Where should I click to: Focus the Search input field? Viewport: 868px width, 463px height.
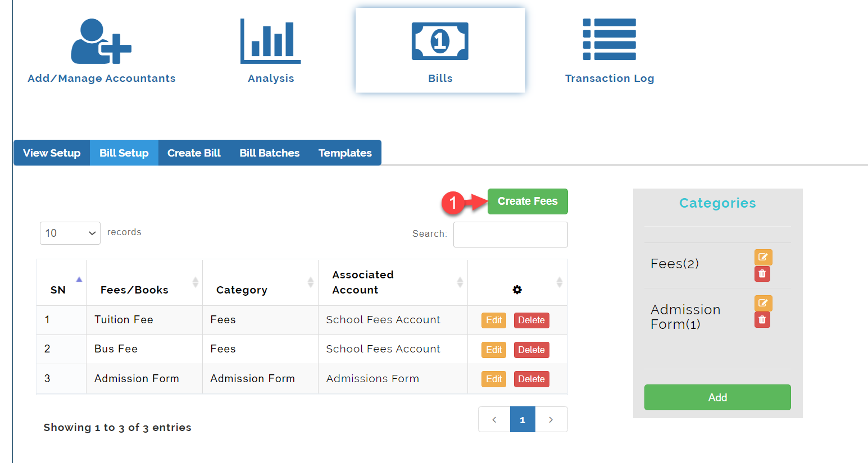click(x=511, y=235)
